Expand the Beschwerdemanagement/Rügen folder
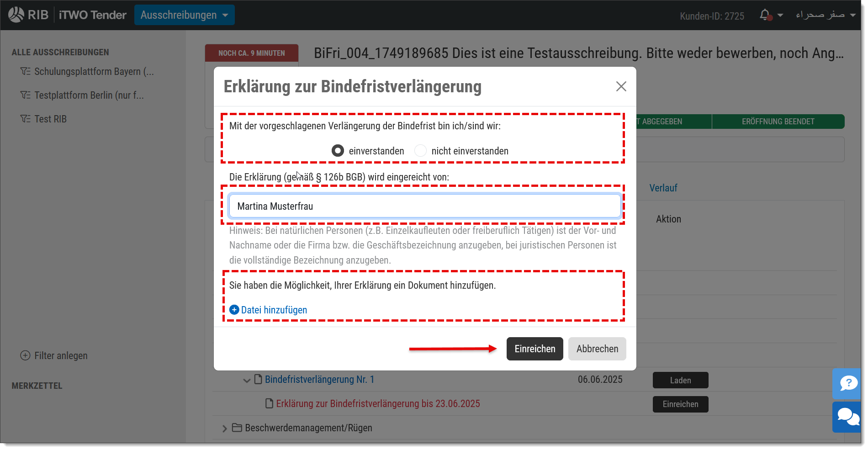This screenshot has height=450, width=868. [224, 429]
